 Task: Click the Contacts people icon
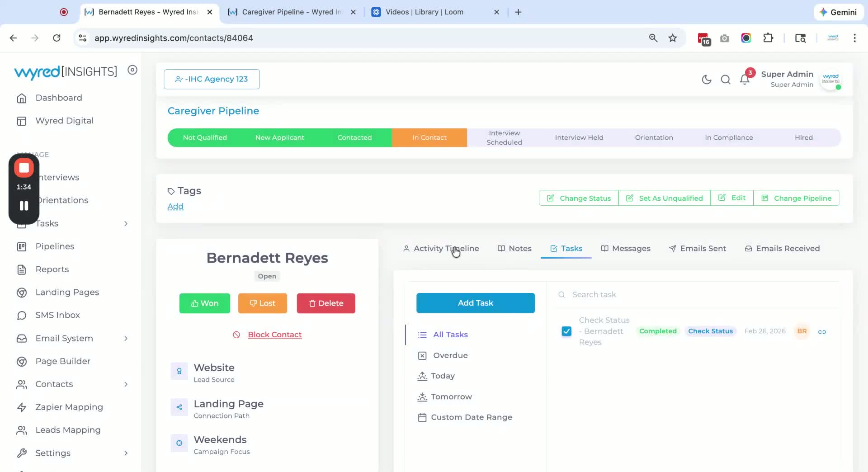coord(22,384)
